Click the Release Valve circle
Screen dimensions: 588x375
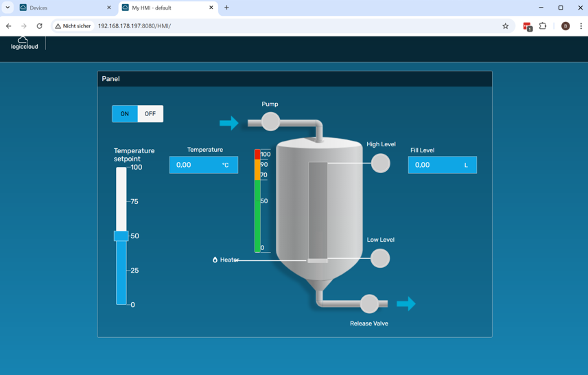coord(369,304)
